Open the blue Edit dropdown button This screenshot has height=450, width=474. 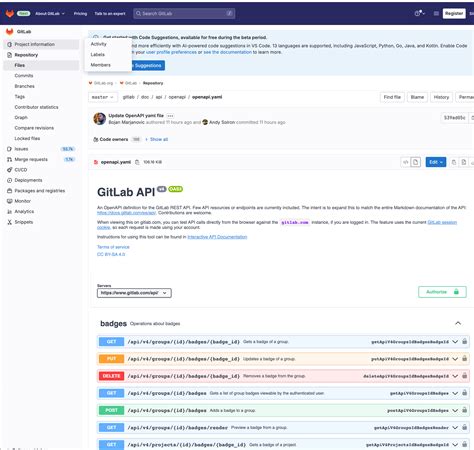(x=436, y=162)
